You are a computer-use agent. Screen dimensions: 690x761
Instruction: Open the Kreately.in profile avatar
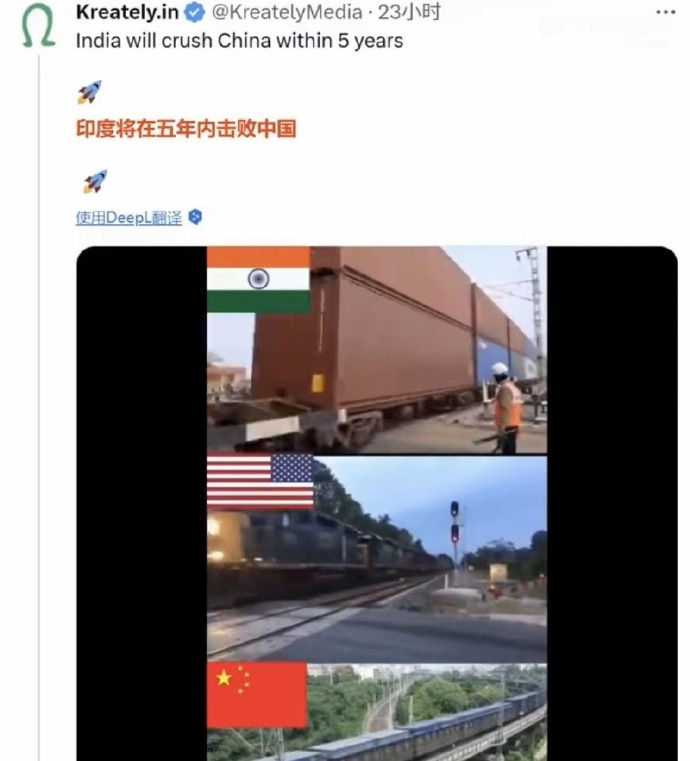(38, 25)
